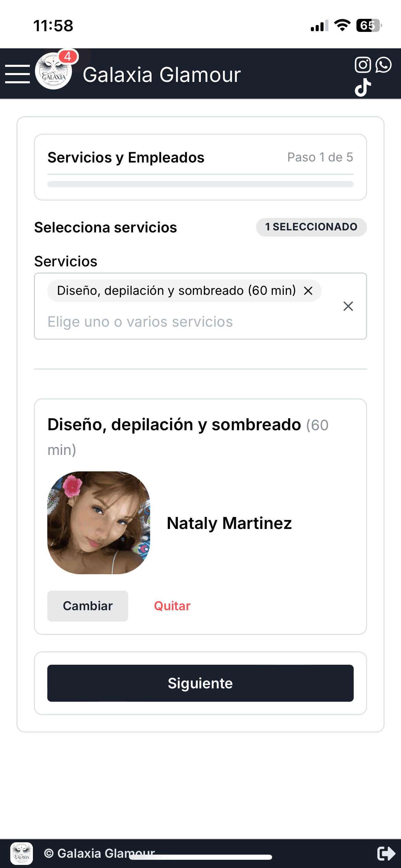
Task: Open the hamburger navigation menu
Action: (x=17, y=74)
